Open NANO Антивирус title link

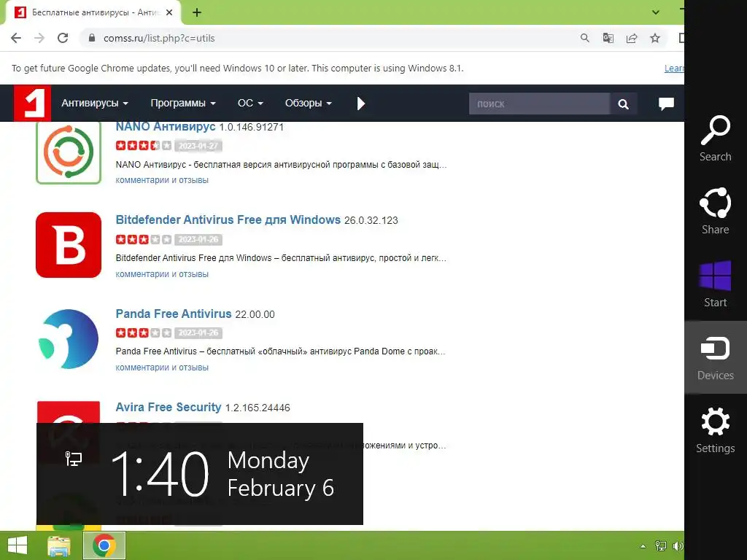166,127
